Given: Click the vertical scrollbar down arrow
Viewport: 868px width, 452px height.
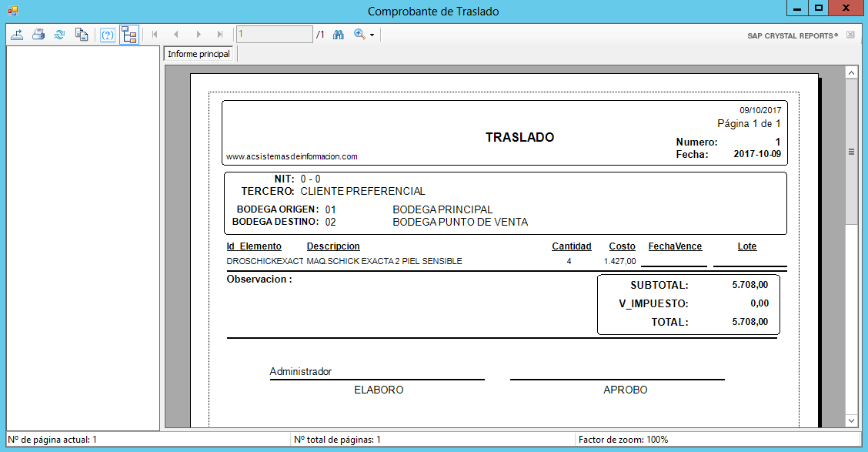Looking at the screenshot, I should tap(852, 420).
